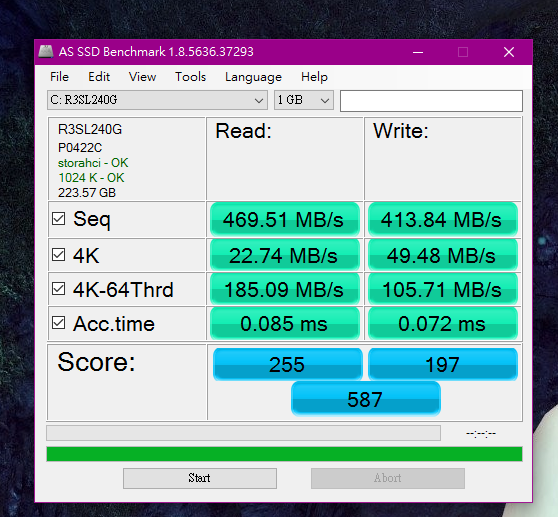The width and height of the screenshot is (558, 517).
Task: Click the Score: label
Action: point(96,362)
